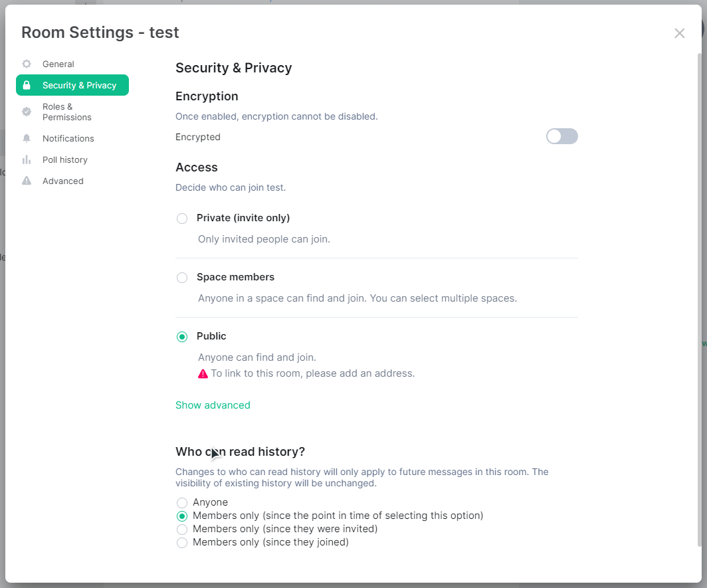Choose Anyone can read history
Screen dimensions: 707x588
point(182,503)
